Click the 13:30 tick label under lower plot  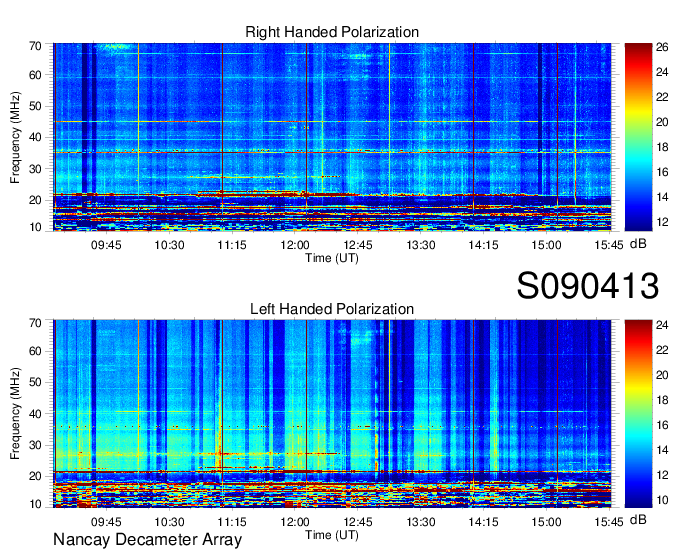420,522
